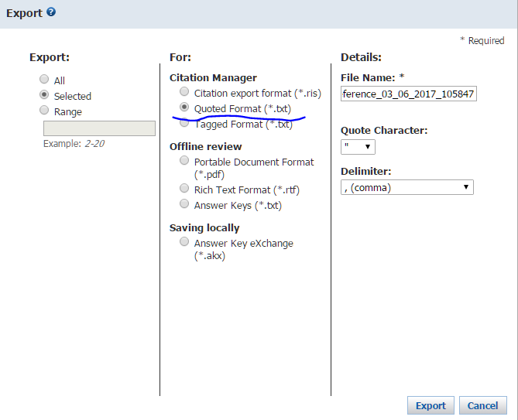Select the All export option
Viewport: 518px width, 420px height.
point(44,80)
